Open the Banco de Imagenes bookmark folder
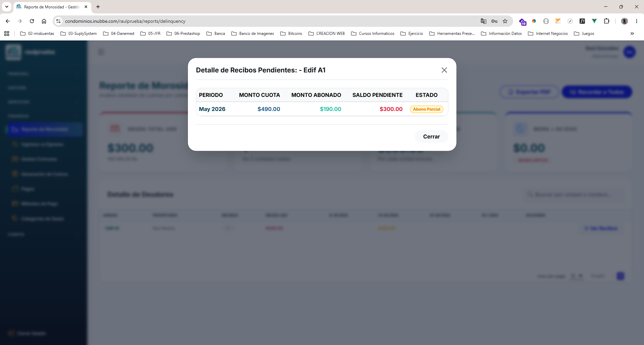 click(x=253, y=34)
